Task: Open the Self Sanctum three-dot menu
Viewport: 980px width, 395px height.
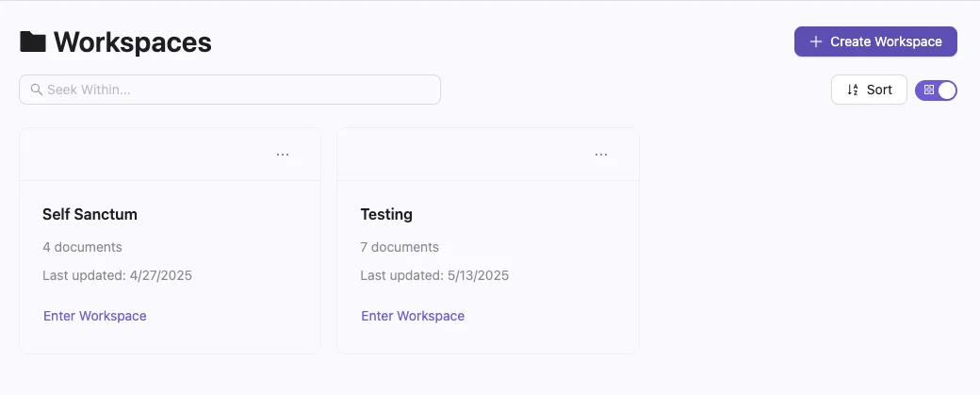Action: click(283, 155)
